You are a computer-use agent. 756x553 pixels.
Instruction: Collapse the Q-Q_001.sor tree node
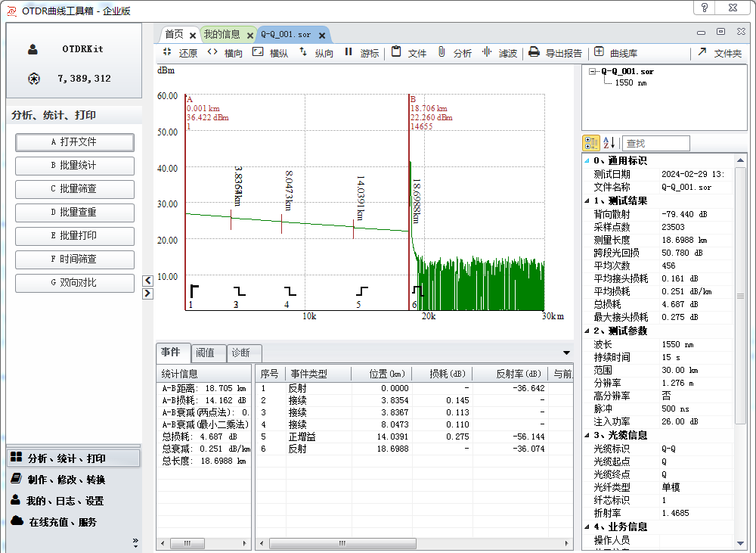point(594,72)
